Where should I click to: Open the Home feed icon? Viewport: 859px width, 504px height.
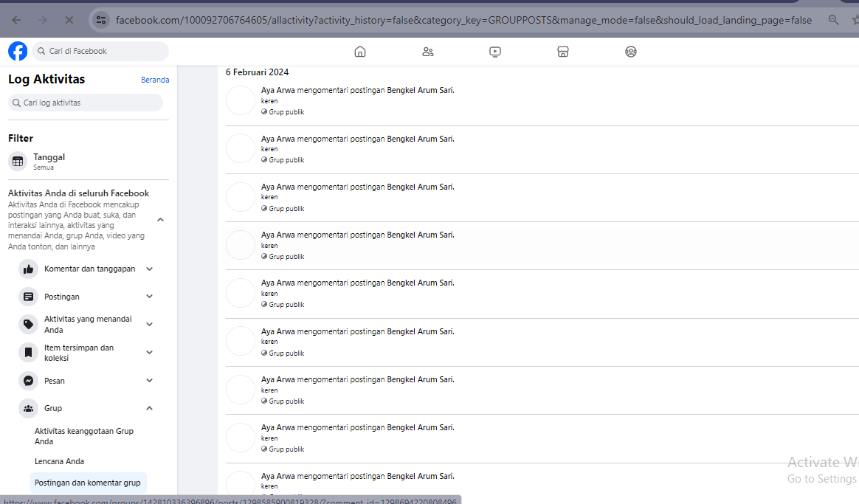(360, 52)
